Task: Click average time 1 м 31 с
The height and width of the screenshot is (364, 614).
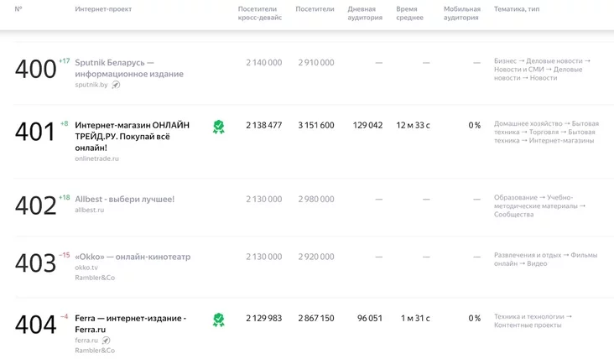Action: click(415, 318)
